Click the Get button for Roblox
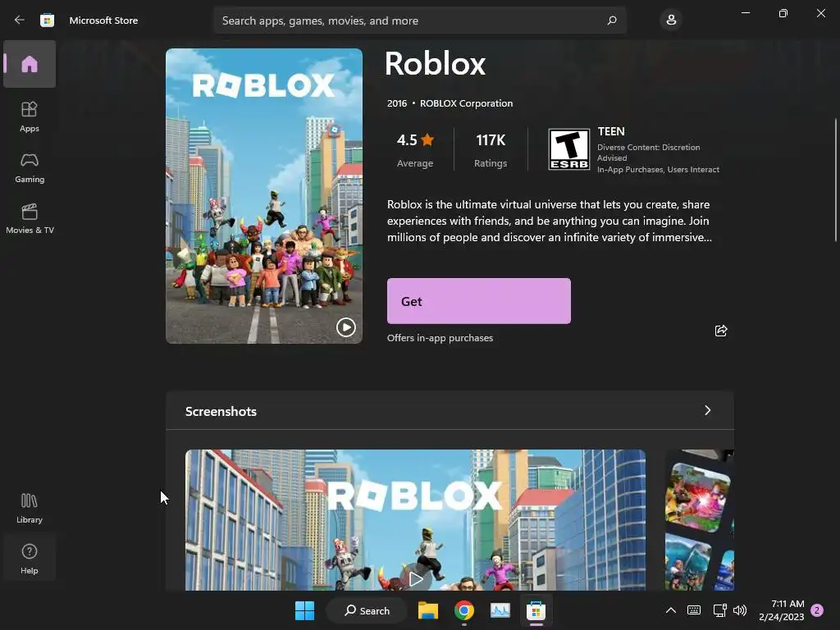Viewport: 840px width, 630px height. click(479, 301)
